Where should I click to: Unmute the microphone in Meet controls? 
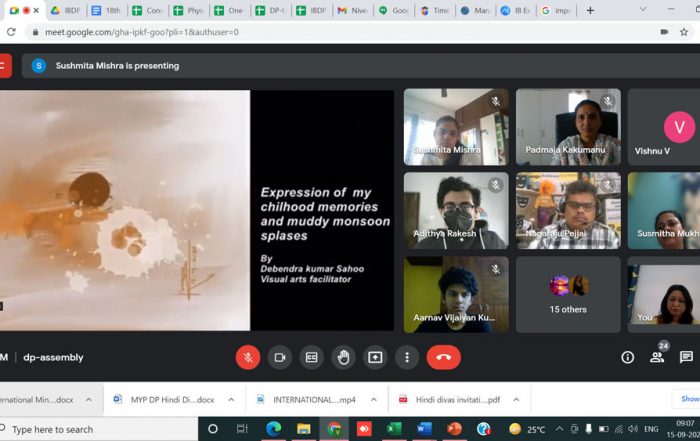click(248, 357)
